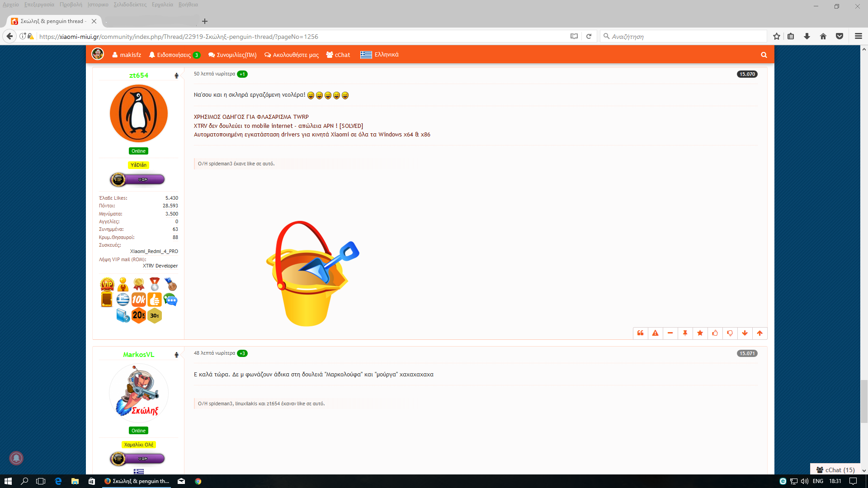Report the post using the warning triangle icon
This screenshot has width=868, height=488.
pyautogui.click(x=655, y=333)
